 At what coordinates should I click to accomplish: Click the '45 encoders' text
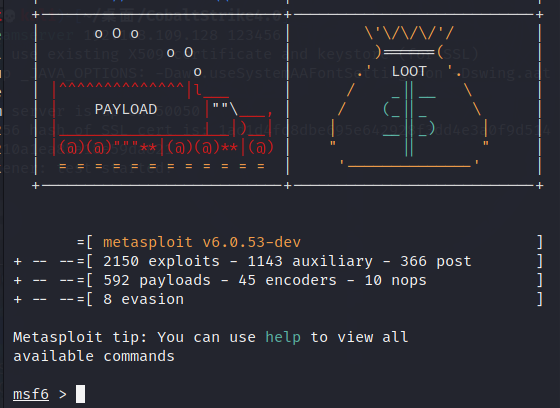(x=288, y=280)
